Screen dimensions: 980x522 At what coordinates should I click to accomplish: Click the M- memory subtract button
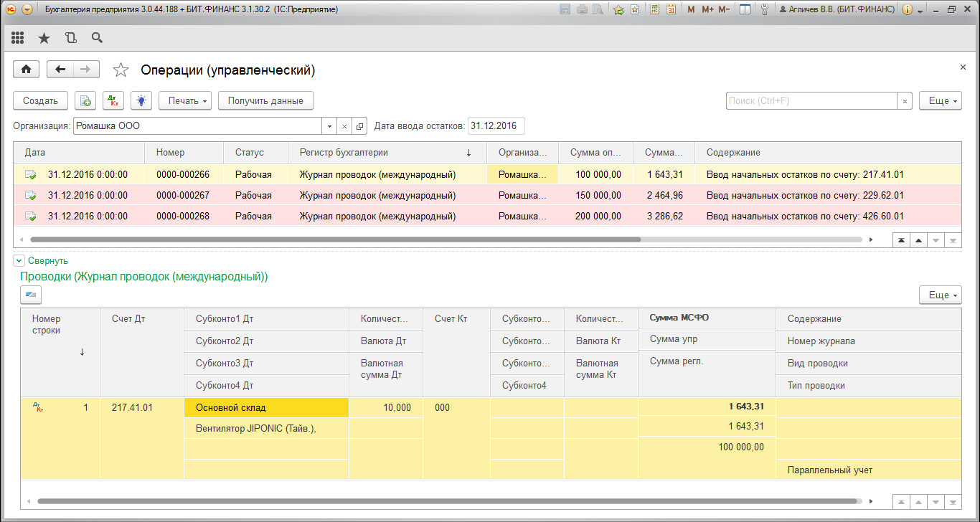725,9
